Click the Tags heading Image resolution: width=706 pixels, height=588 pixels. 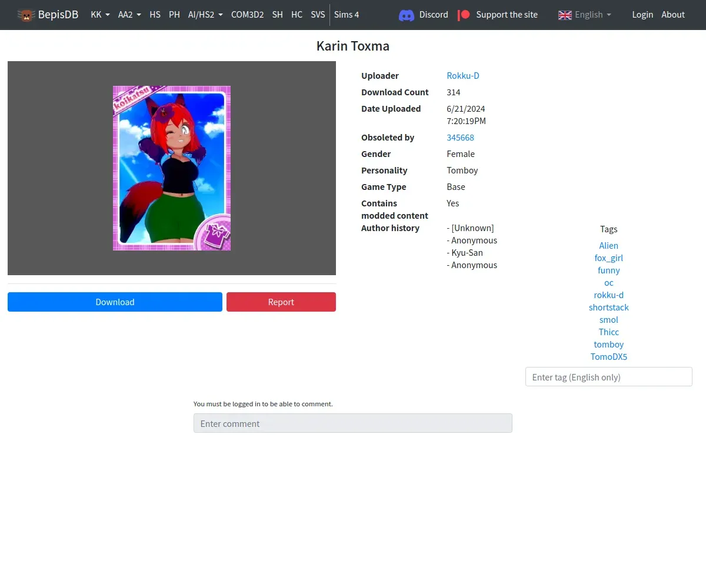pyautogui.click(x=608, y=229)
